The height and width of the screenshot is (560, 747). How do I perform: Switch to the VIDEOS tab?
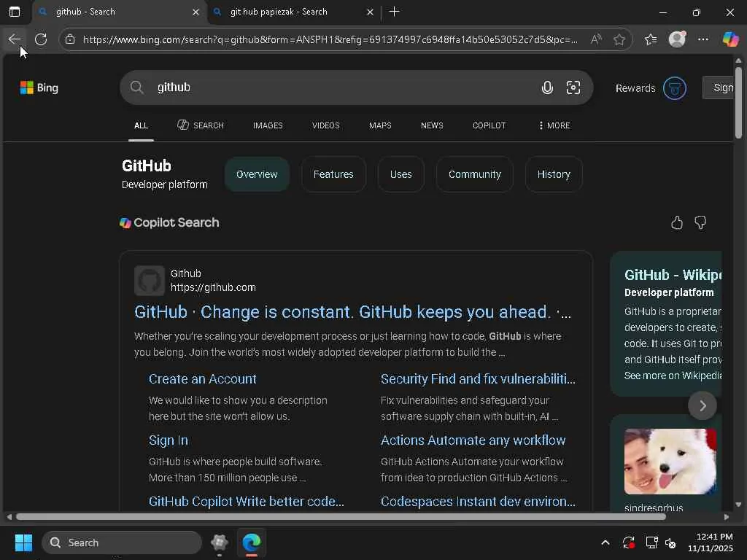[x=326, y=125]
